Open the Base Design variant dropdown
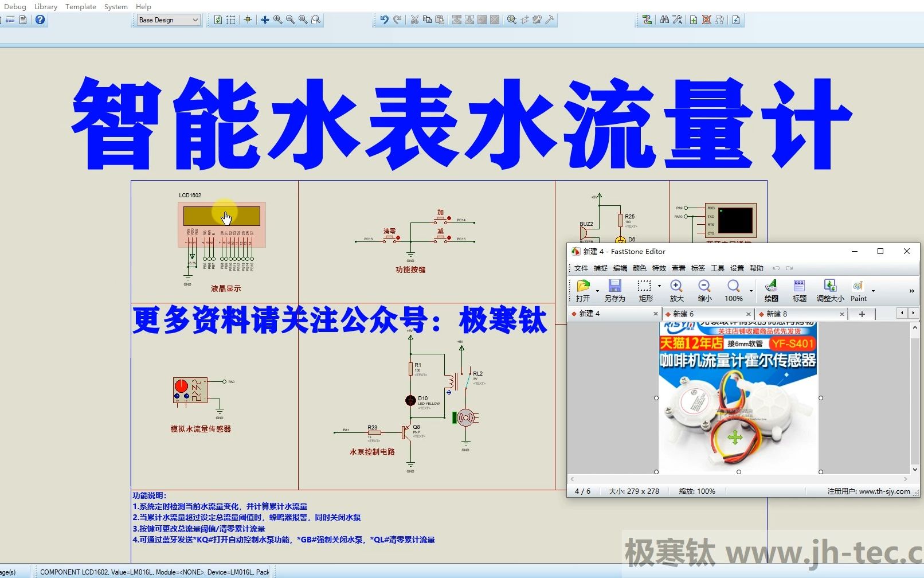This screenshot has height=578, width=924. (169, 19)
